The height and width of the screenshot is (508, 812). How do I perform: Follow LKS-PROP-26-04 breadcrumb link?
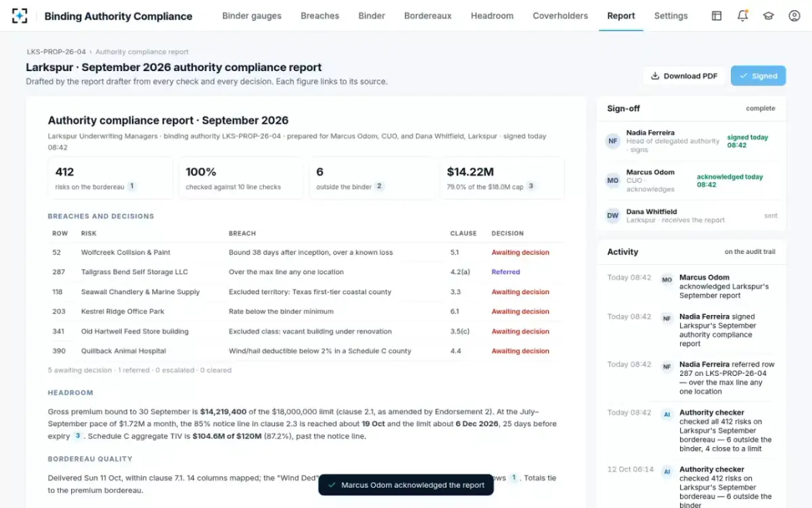click(56, 52)
